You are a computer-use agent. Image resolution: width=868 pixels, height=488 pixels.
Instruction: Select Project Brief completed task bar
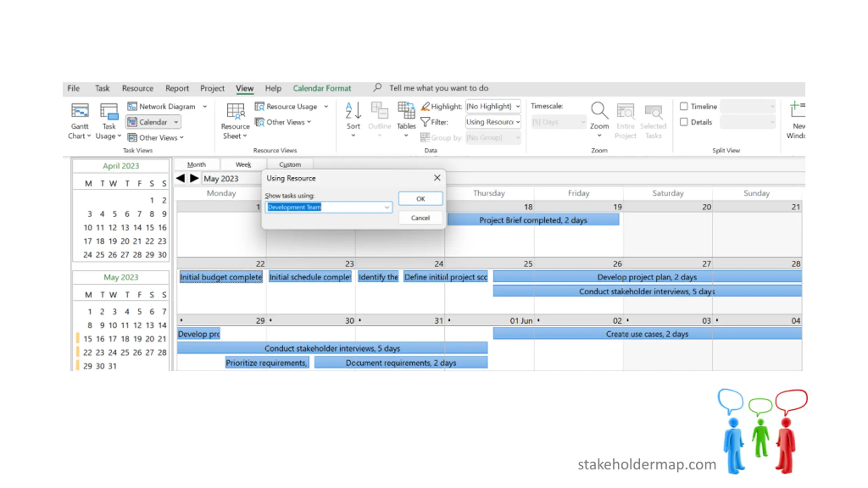pos(533,220)
